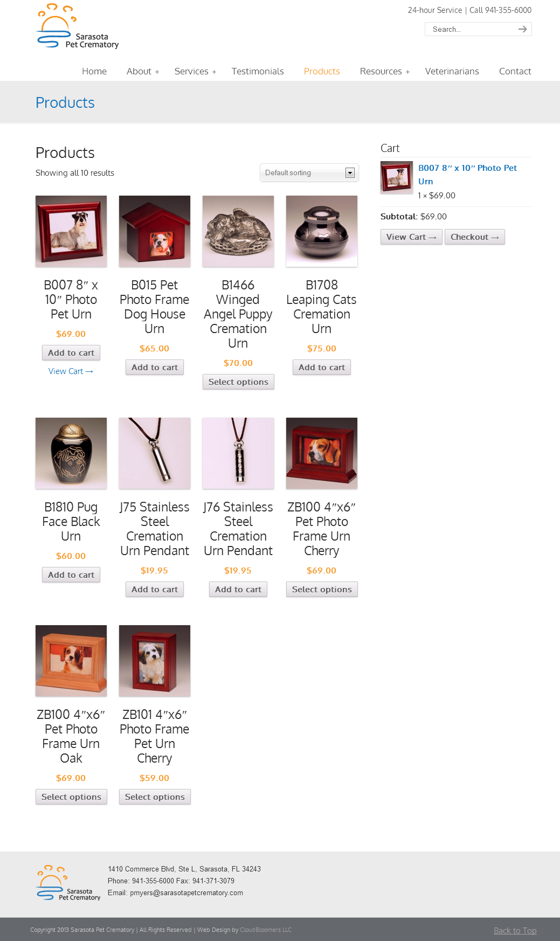Screen dimensions: 560x941
Task: Open the J75 pendant product image
Action: pos(155,453)
